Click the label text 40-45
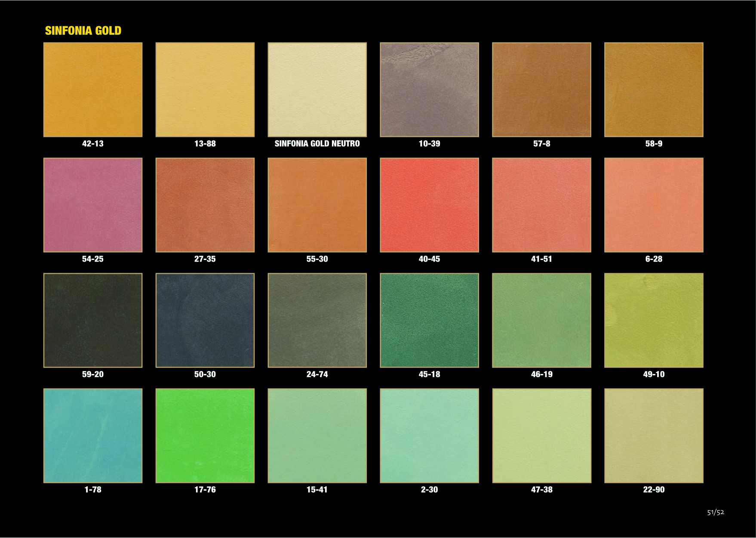Image resolution: width=756 pixels, height=538 pixels. (430, 259)
